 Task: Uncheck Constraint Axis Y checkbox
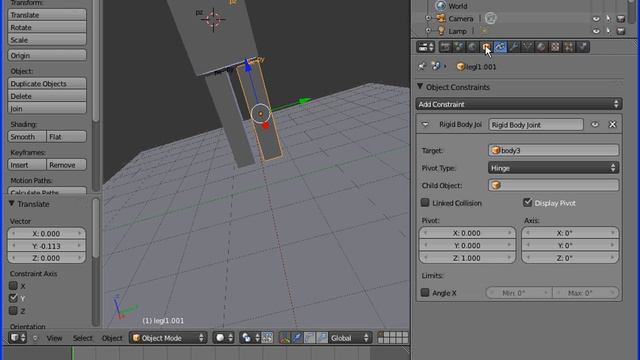point(13,298)
